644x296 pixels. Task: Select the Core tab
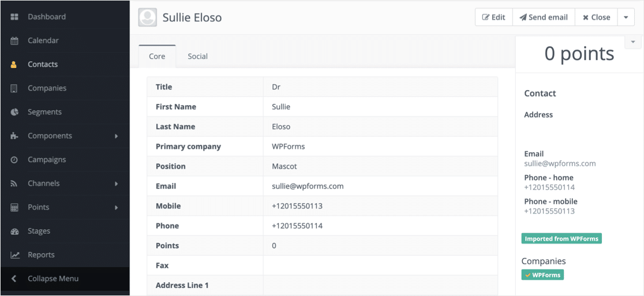157,56
